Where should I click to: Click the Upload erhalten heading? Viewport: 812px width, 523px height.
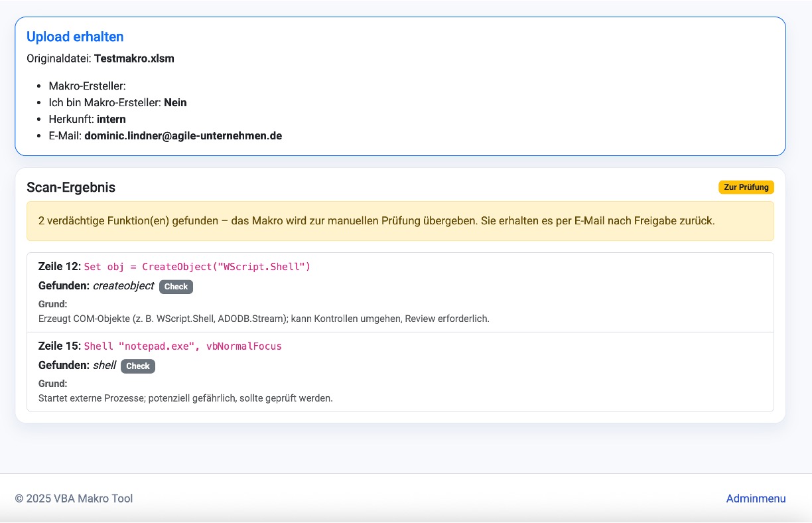(x=75, y=37)
